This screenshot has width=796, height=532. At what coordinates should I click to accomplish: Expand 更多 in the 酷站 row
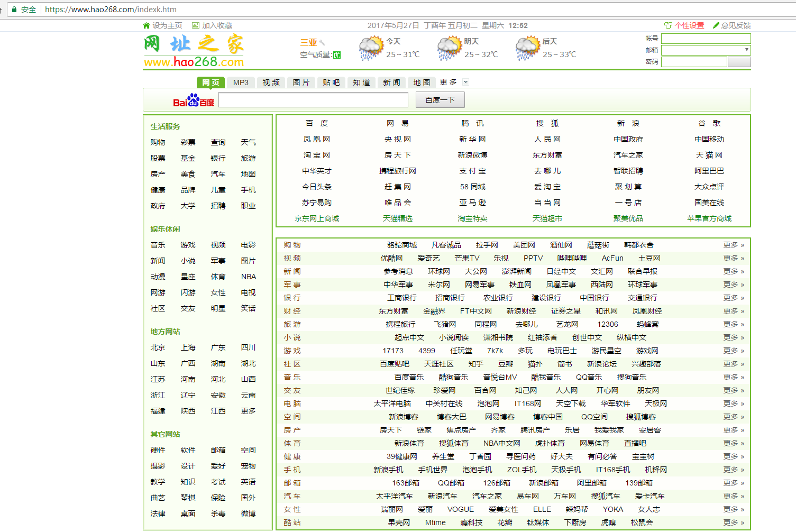coord(734,522)
